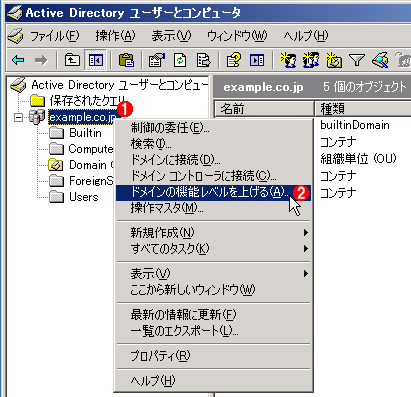Choose 一覧のエクスポート(L)... from context menu

tap(213, 331)
